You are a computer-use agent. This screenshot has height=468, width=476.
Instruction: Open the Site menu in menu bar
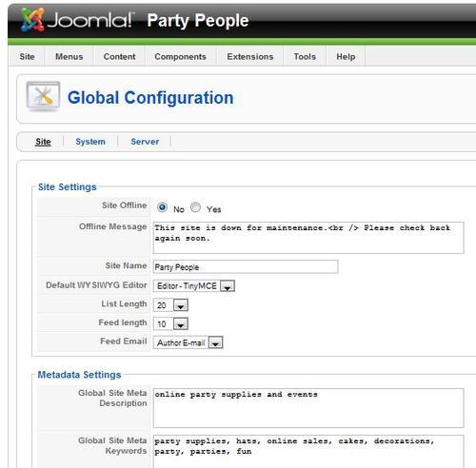(27, 56)
